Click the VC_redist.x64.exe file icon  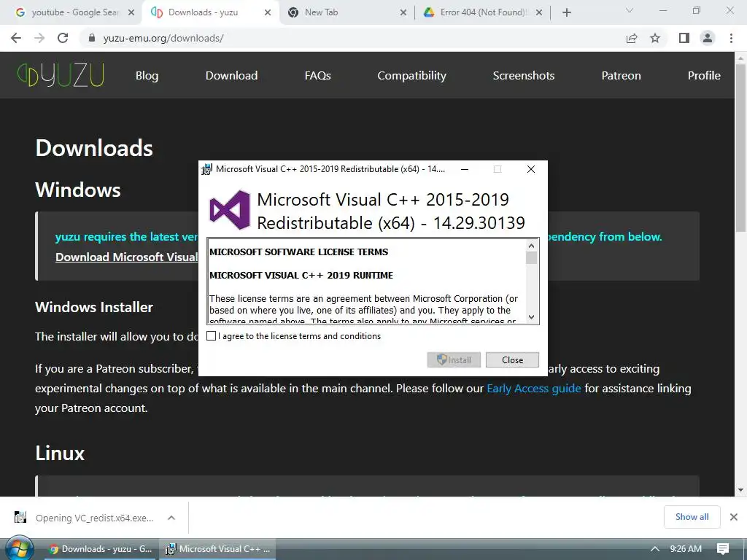click(x=20, y=517)
